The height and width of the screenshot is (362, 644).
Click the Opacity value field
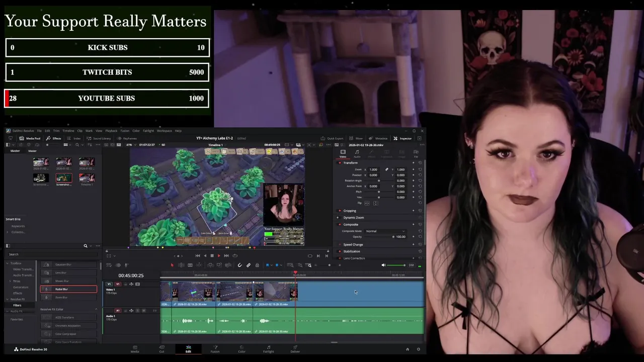coord(400,237)
